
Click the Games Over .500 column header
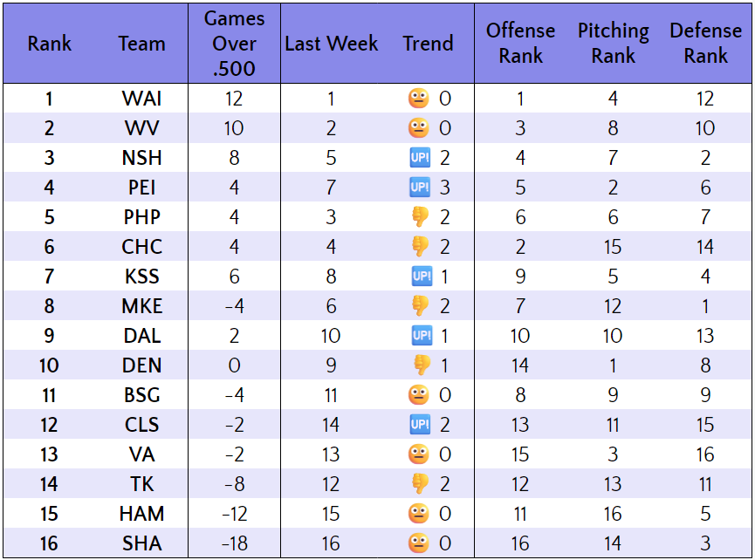[x=234, y=44]
